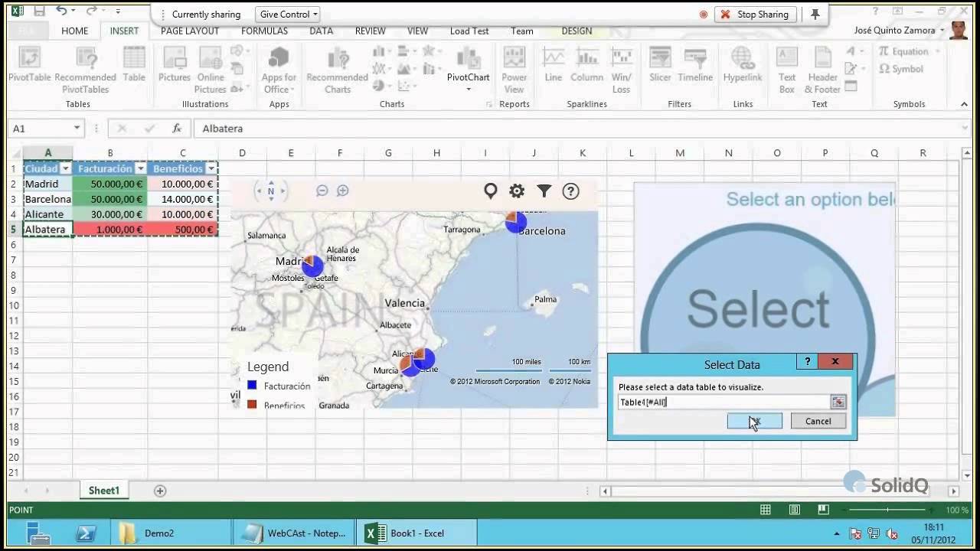The height and width of the screenshot is (551, 980).
Task: Pin the sharing toolbar
Action: pyautogui.click(x=815, y=15)
